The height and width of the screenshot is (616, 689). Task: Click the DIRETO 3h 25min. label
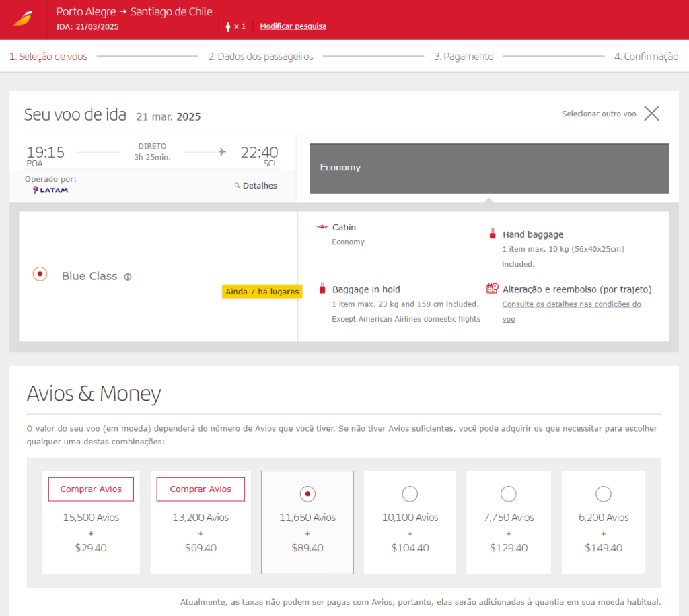pyautogui.click(x=152, y=151)
